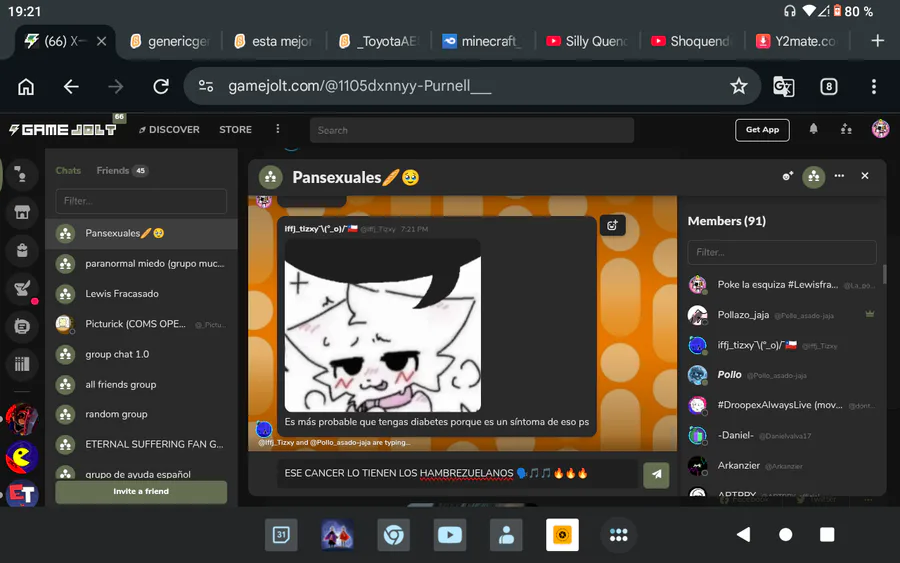This screenshot has height=563, width=900.
Task: Open the backpack icon in left sidebar
Action: tap(22, 250)
